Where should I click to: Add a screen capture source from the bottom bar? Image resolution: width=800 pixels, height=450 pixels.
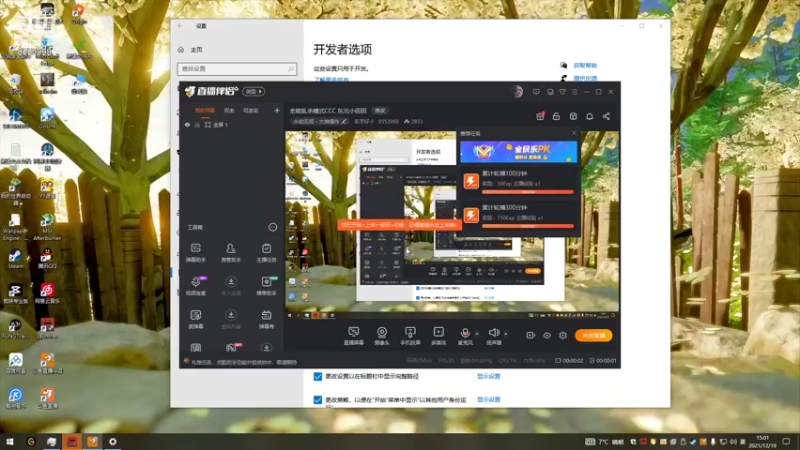(353, 336)
